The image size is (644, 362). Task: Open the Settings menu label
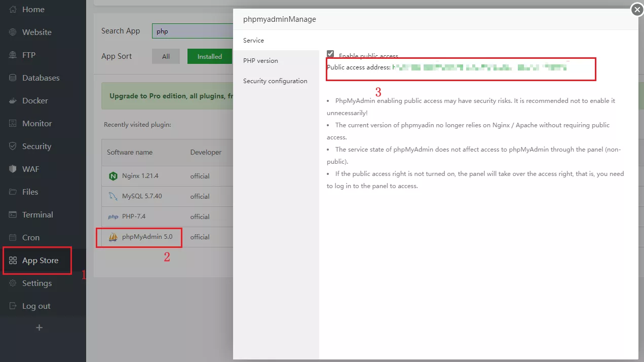(x=37, y=283)
